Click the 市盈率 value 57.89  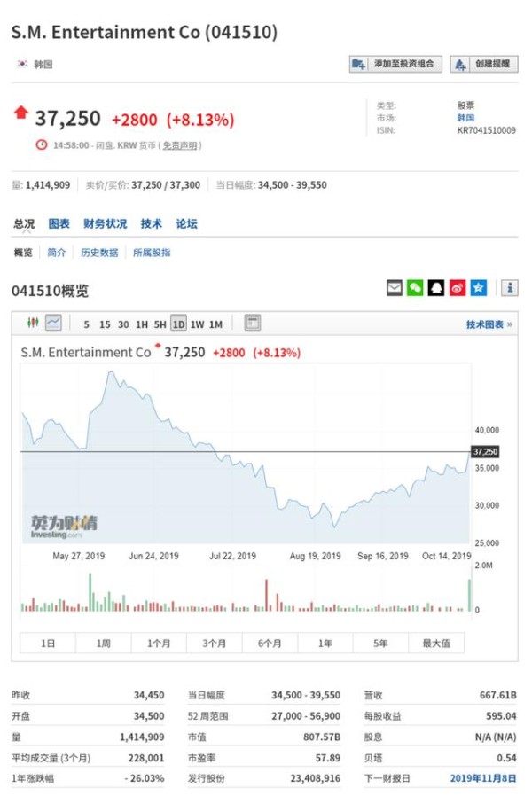pos(328,757)
